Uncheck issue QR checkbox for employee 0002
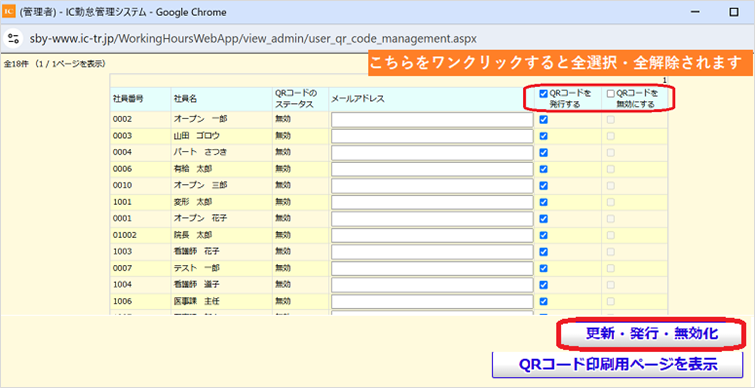This screenshot has height=388, width=755. click(x=544, y=120)
